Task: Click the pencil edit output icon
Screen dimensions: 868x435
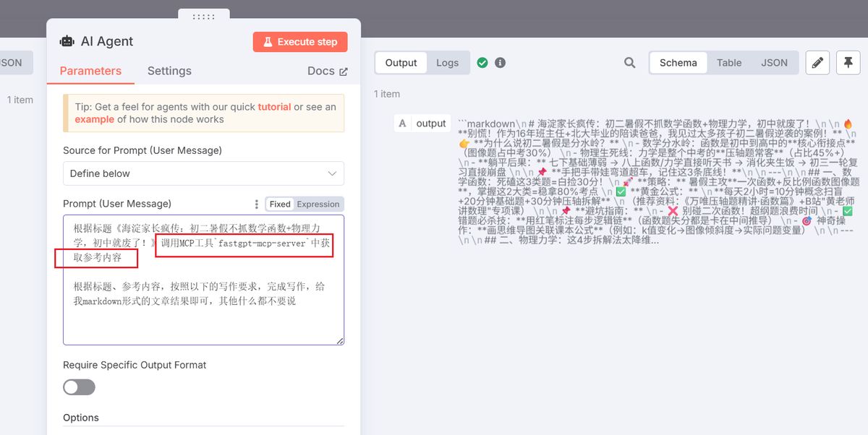Action: [817, 63]
